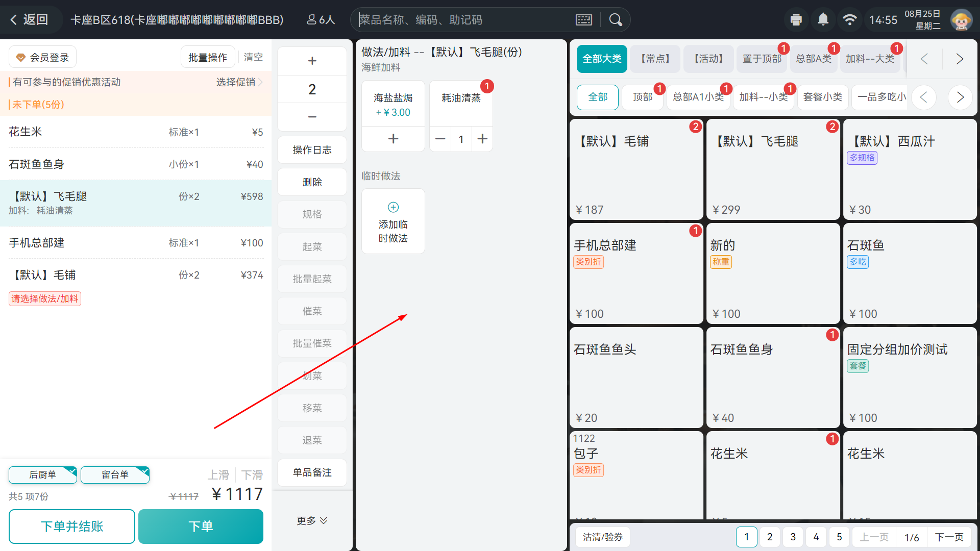Click the teal 下单 submit button

tap(201, 527)
